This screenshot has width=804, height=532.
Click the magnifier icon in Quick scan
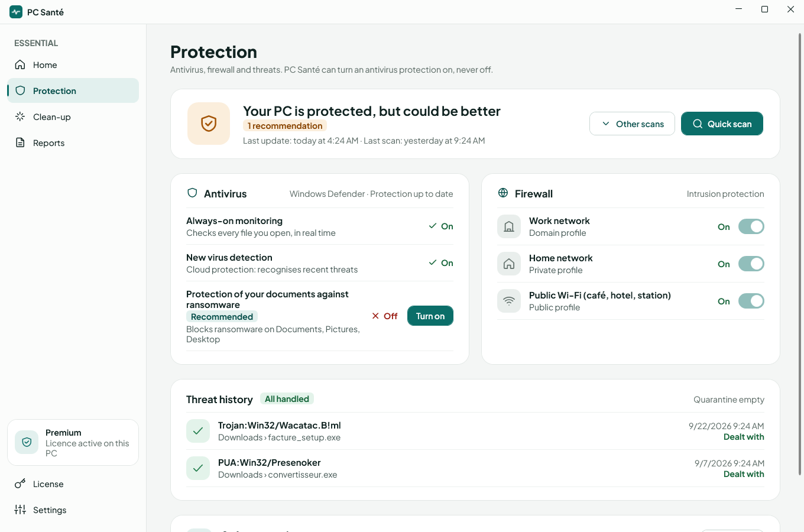coord(698,124)
